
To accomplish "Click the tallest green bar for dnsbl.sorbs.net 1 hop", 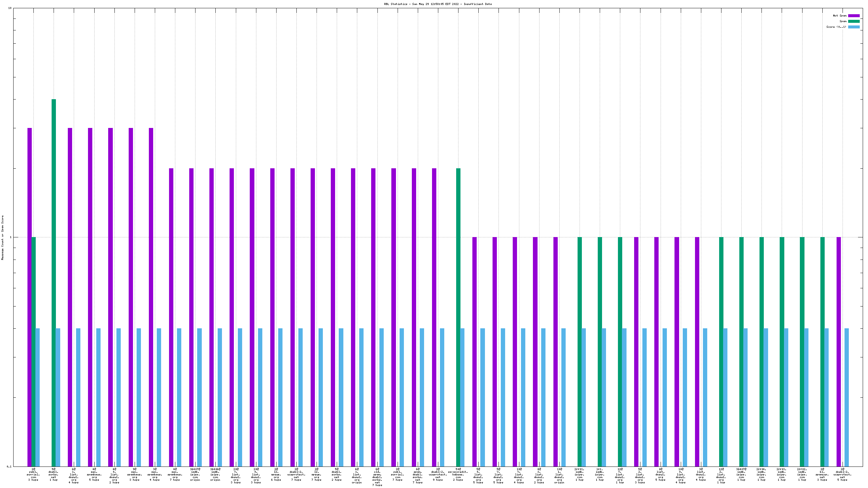I will [x=54, y=269].
